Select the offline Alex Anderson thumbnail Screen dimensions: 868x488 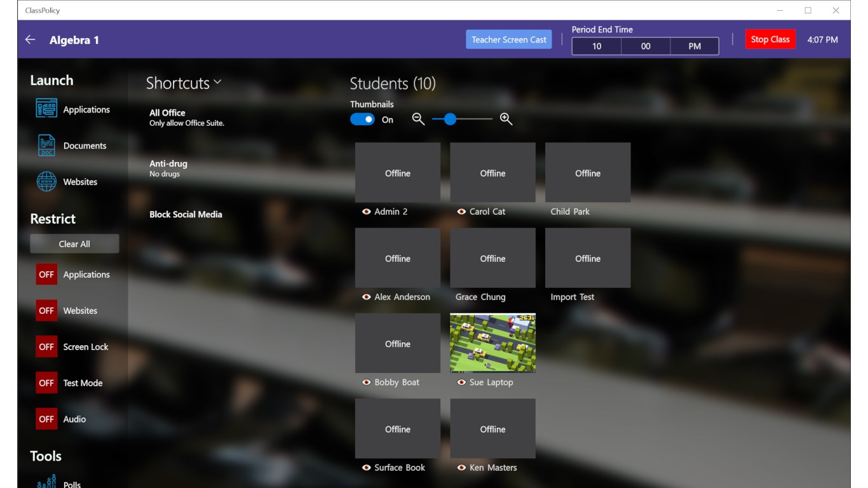click(398, 258)
